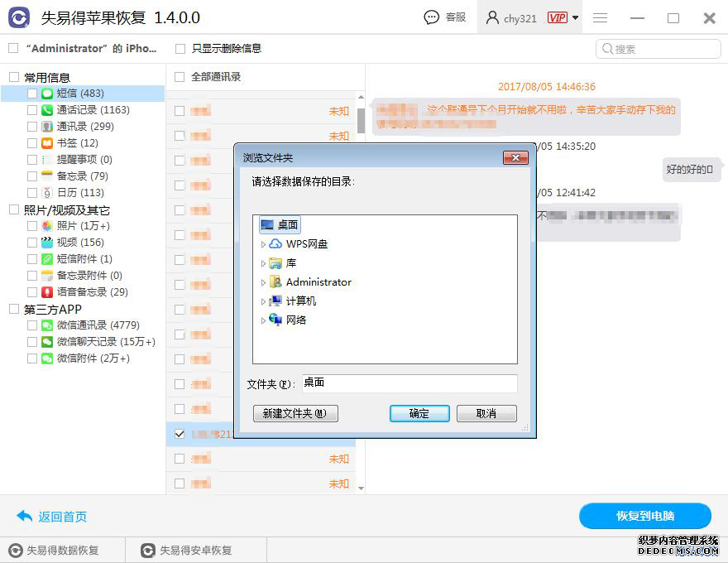Click the Computer icon in folder tree
The image size is (728, 563).
tap(275, 301)
